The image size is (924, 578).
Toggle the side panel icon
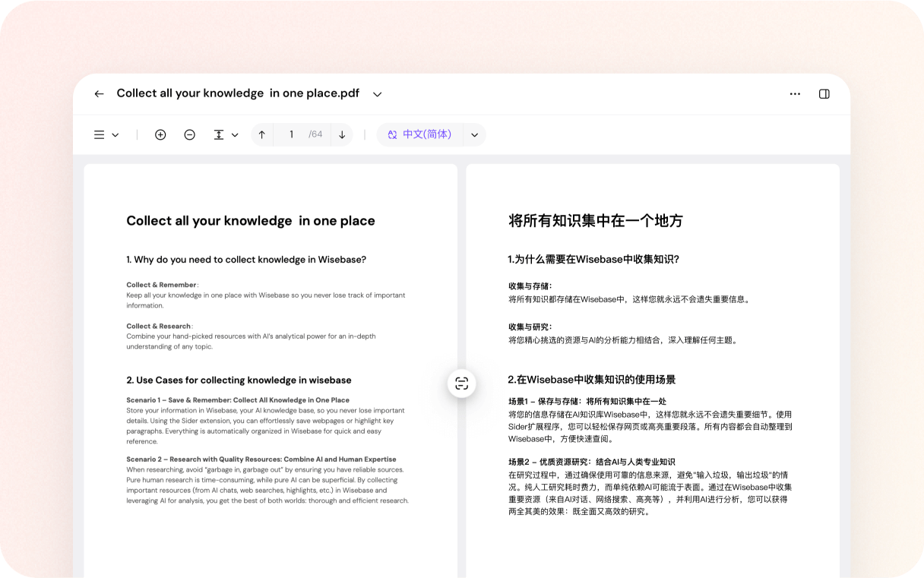pos(824,94)
